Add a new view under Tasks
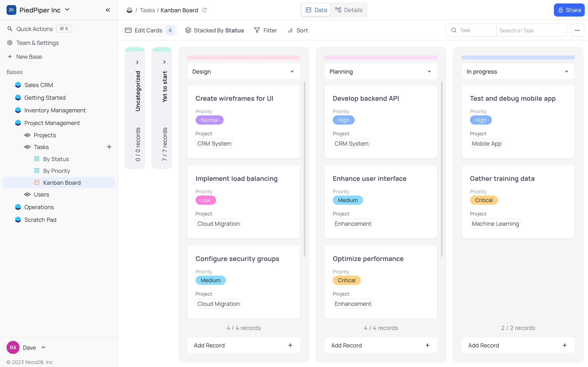This screenshot has width=588, height=367. [x=109, y=147]
